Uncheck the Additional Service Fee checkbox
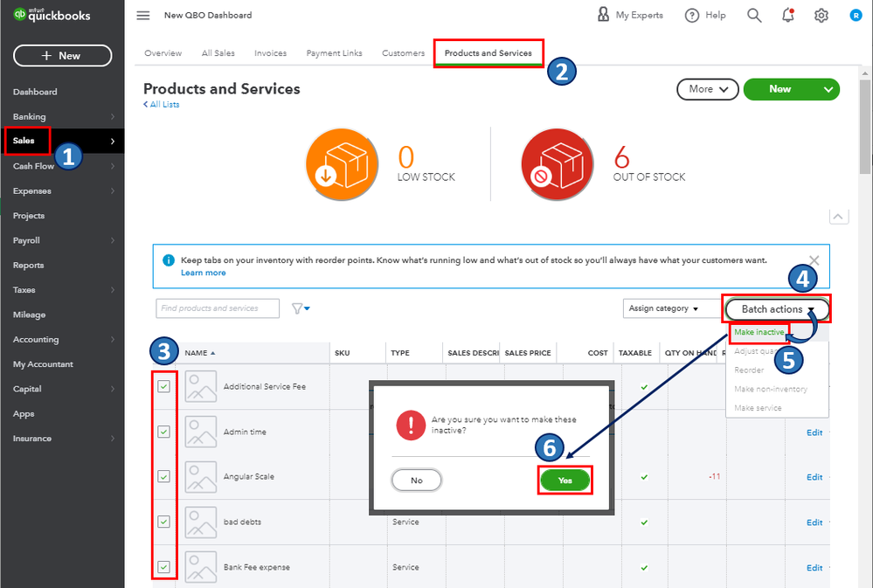This screenshot has width=873, height=588. (163, 386)
